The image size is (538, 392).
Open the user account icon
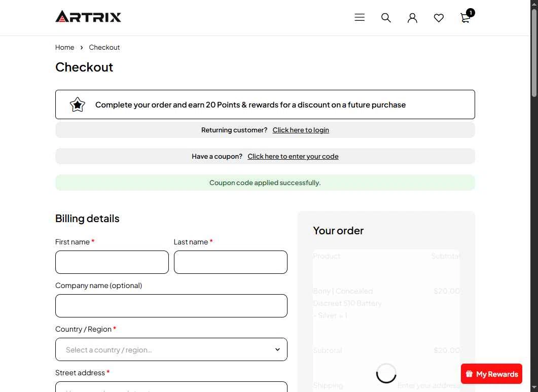(412, 18)
